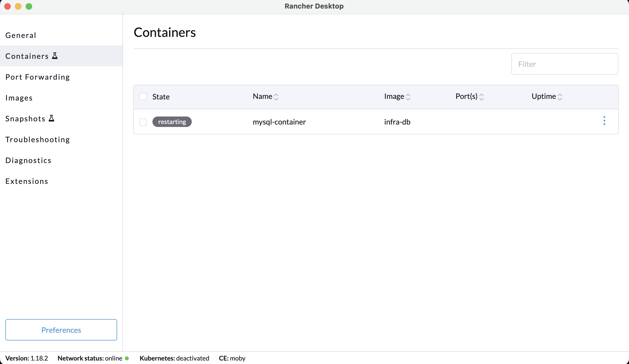
Task: Click the mysql-container name text
Action: click(x=279, y=122)
